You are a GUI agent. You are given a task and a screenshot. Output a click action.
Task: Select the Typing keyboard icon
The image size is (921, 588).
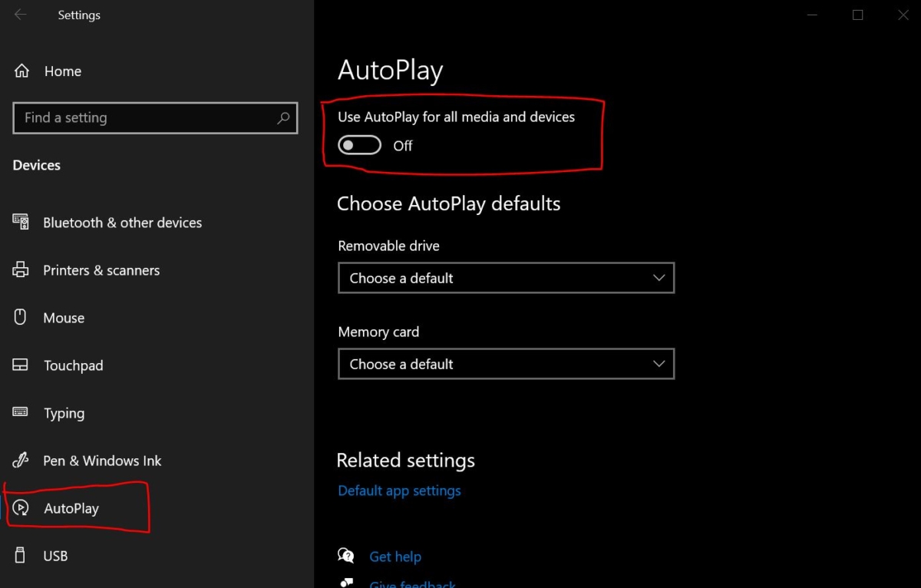[x=21, y=413]
